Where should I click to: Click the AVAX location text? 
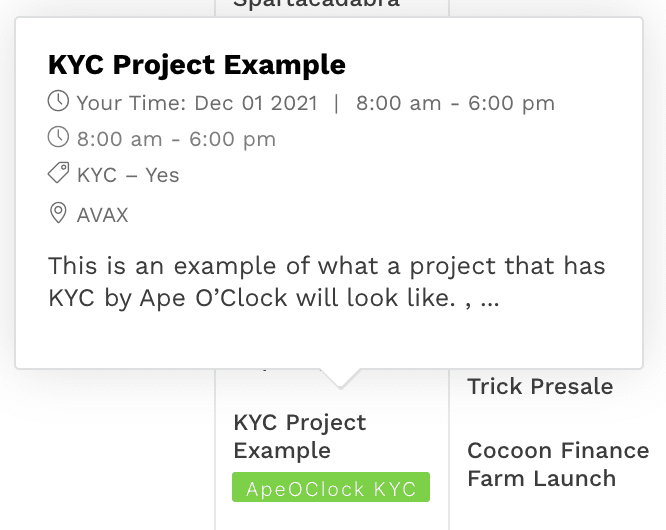pyautogui.click(x=102, y=215)
